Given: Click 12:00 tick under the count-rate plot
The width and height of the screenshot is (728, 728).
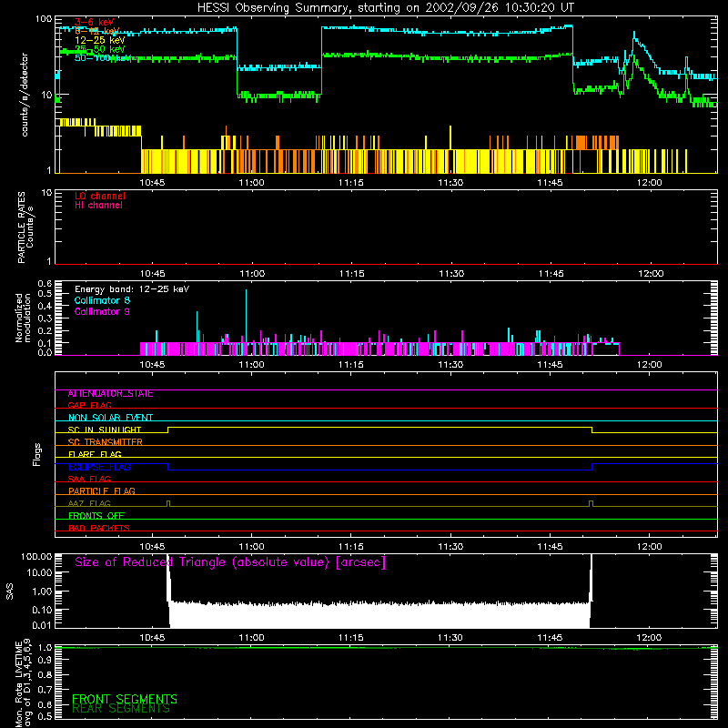Looking at the screenshot, I should coord(649,183).
